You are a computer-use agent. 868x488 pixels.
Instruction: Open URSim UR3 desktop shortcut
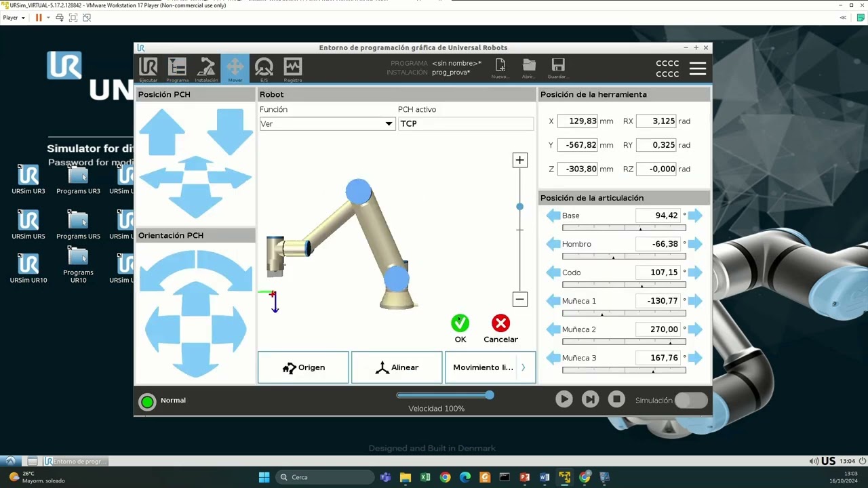[28, 179]
